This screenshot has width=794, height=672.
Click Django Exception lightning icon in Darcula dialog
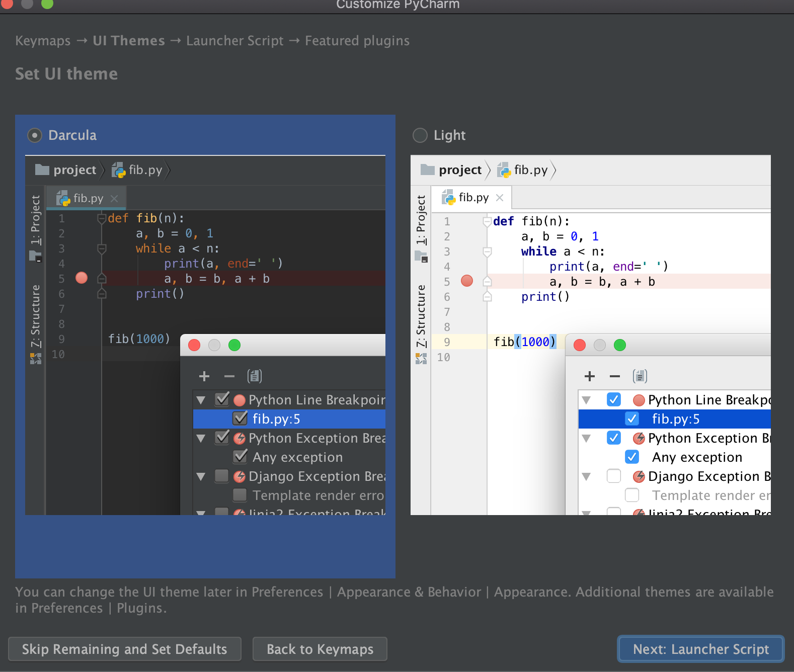(x=240, y=476)
